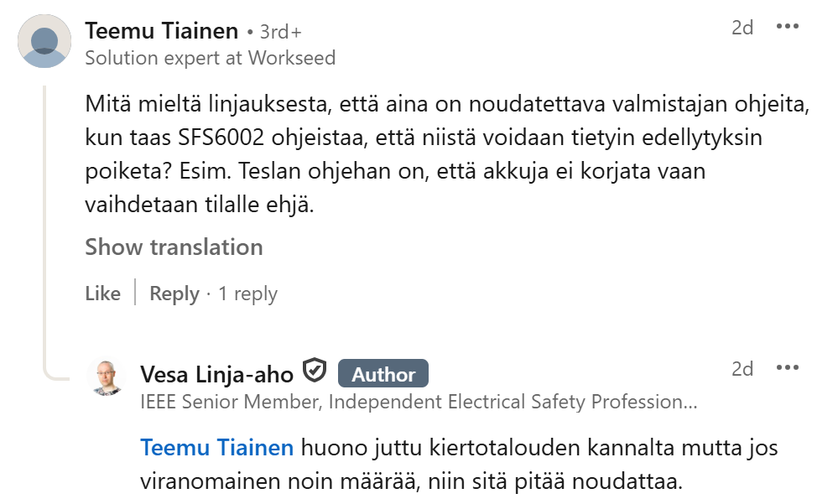The height and width of the screenshot is (504, 838).
Task: Open more options on Teemu Tiainen's comment
Action: (788, 27)
